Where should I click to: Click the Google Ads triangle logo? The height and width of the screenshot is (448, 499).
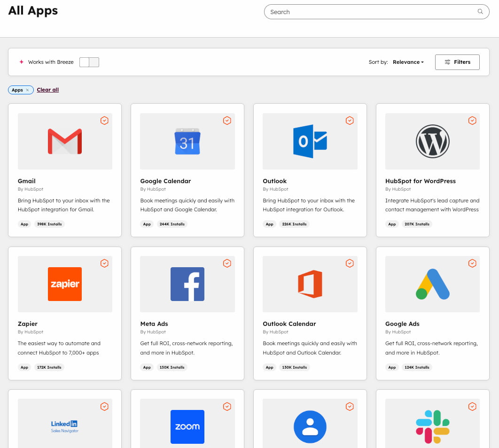(x=432, y=284)
